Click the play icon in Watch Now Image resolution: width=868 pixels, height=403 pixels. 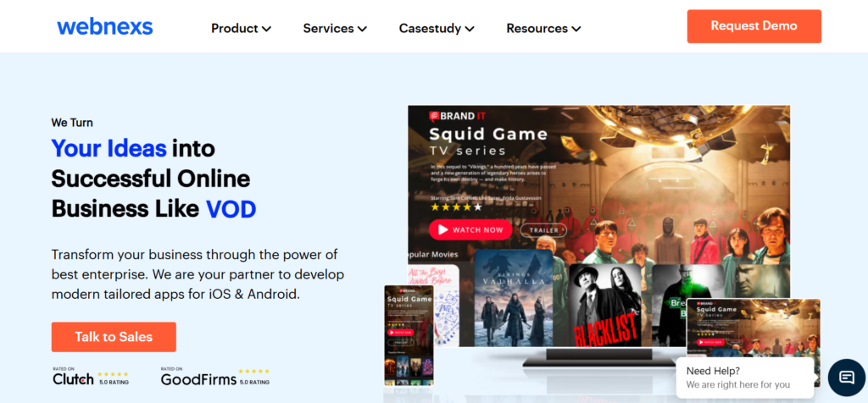(x=442, y=230)
